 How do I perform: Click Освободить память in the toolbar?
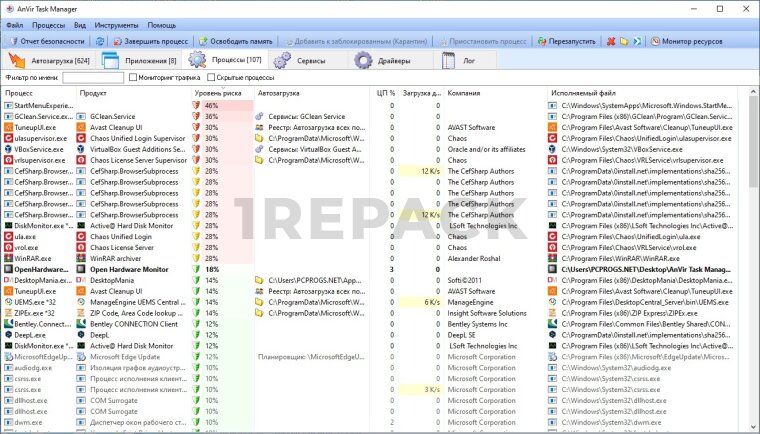click(x=234, y=41)
